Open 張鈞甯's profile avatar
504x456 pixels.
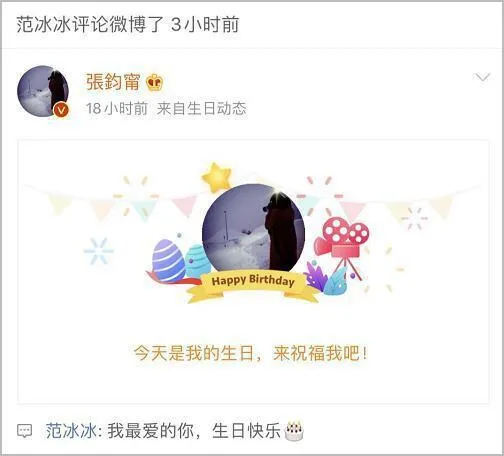point(43,91)
